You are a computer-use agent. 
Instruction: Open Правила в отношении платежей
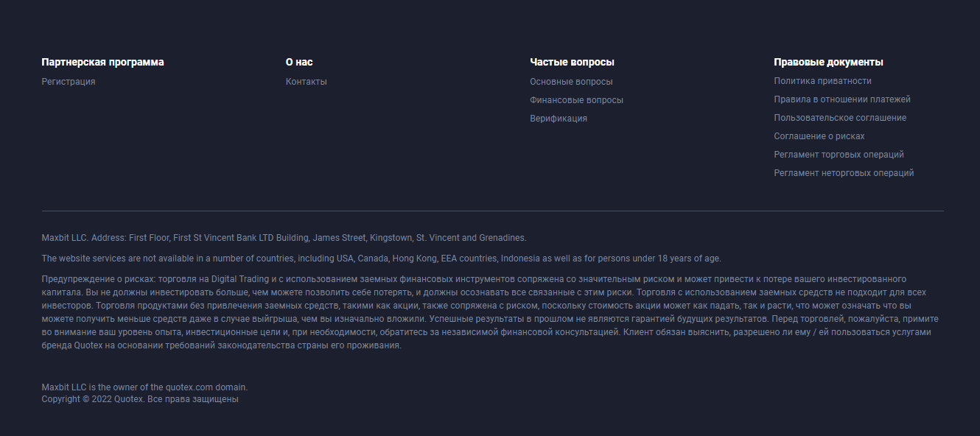842,99
